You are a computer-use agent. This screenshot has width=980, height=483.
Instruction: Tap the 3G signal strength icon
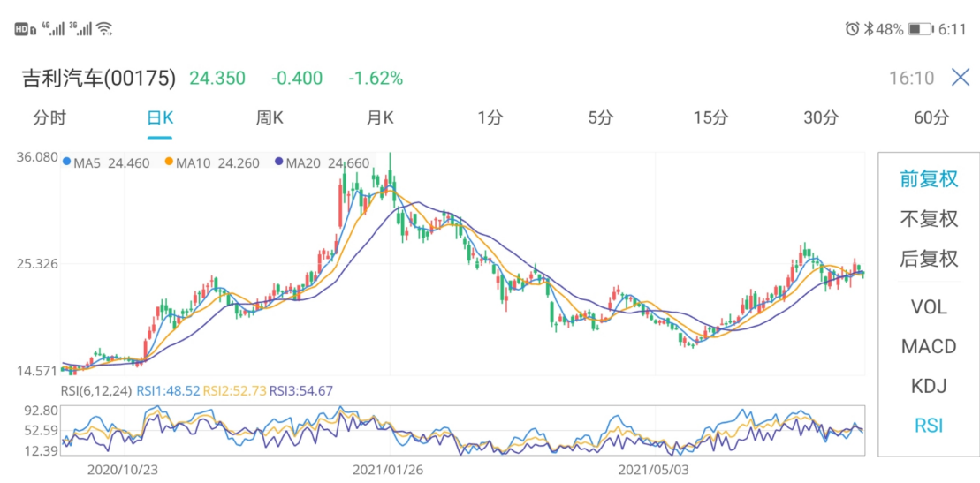[80, 28]
